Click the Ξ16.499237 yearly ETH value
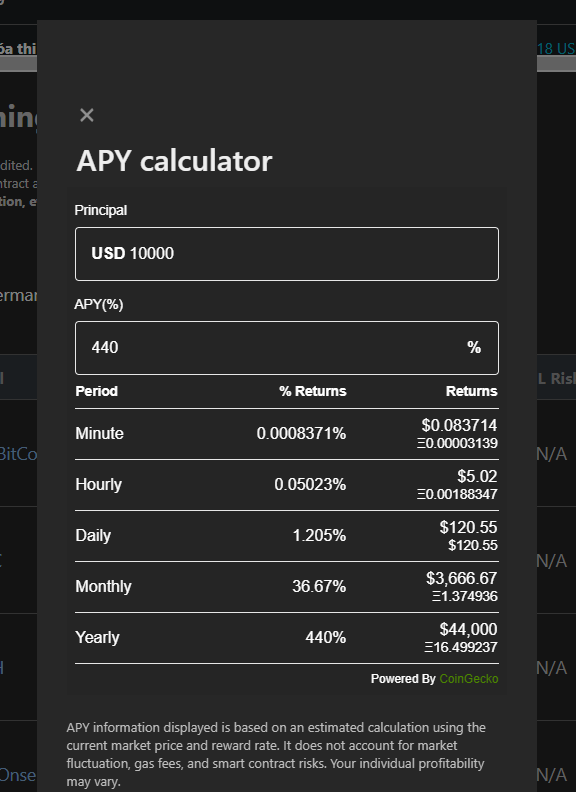This screenshot has width=576, height=792. pos(461,647)
